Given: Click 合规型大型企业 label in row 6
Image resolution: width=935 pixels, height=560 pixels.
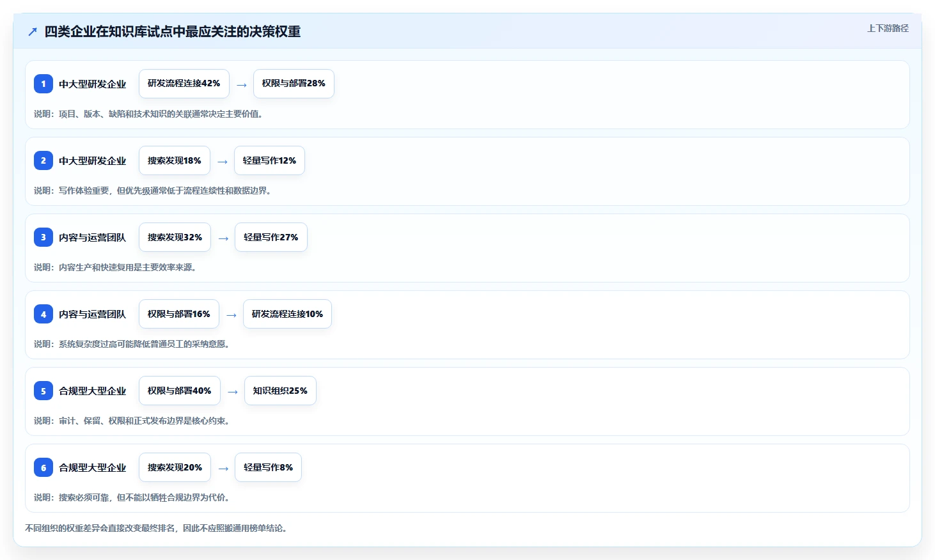Looking at the screenshot, I should tap(93, 467).
